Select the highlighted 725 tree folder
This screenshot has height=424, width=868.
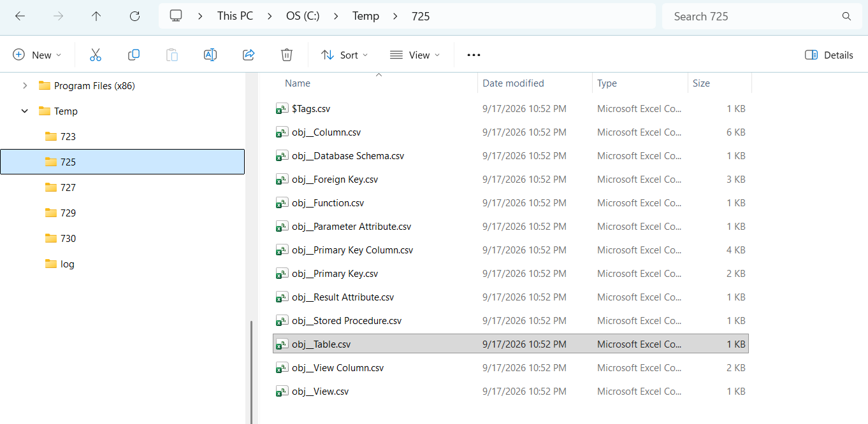122,162
